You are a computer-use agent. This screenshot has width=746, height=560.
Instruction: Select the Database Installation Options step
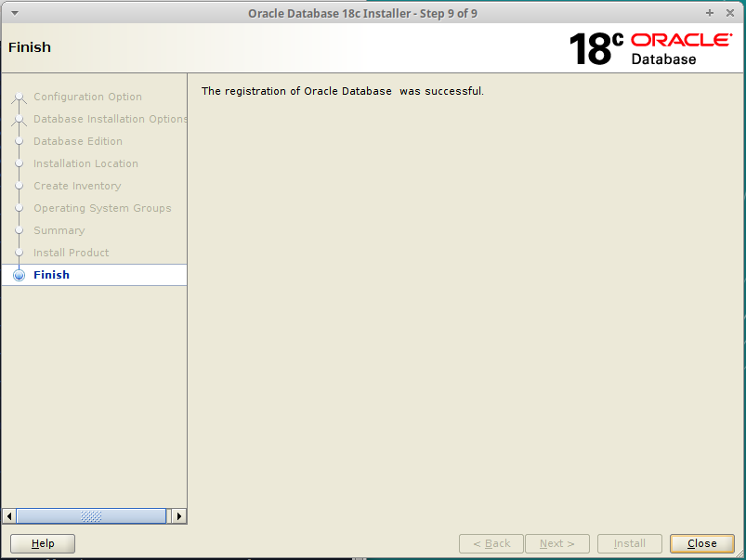point(110,119)
